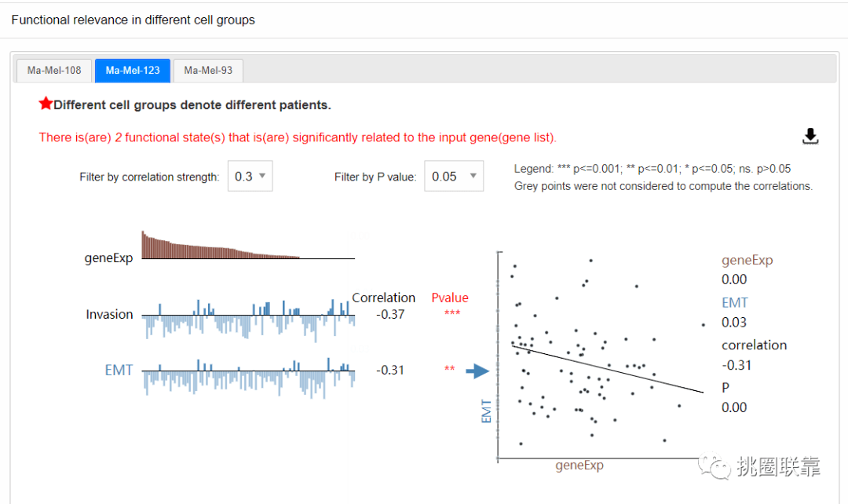The width and height of the screenshot is (848, 504).
Task: Click the Invasion bar chart
Action: (x=248, y=316)
